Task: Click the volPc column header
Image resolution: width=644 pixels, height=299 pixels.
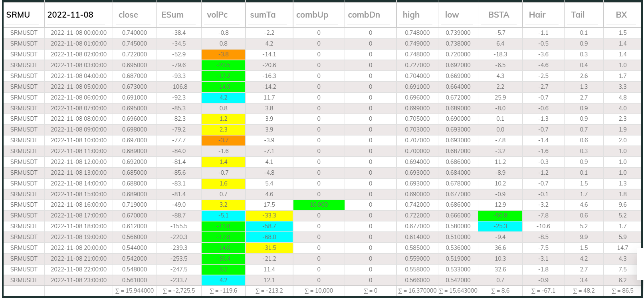Action: point(217,15)
